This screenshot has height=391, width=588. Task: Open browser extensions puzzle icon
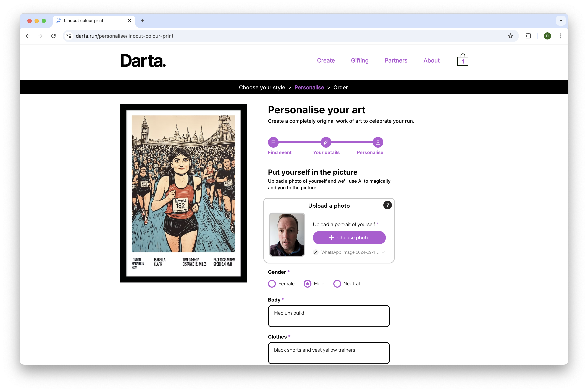(528, 36)
